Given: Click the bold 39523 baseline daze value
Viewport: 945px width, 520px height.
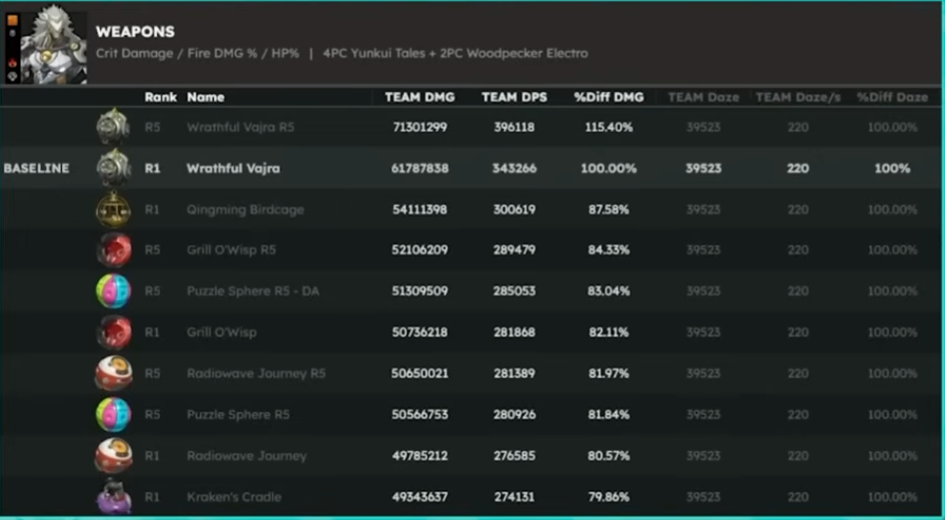Looking at the screenshot, I should point(703,168).
